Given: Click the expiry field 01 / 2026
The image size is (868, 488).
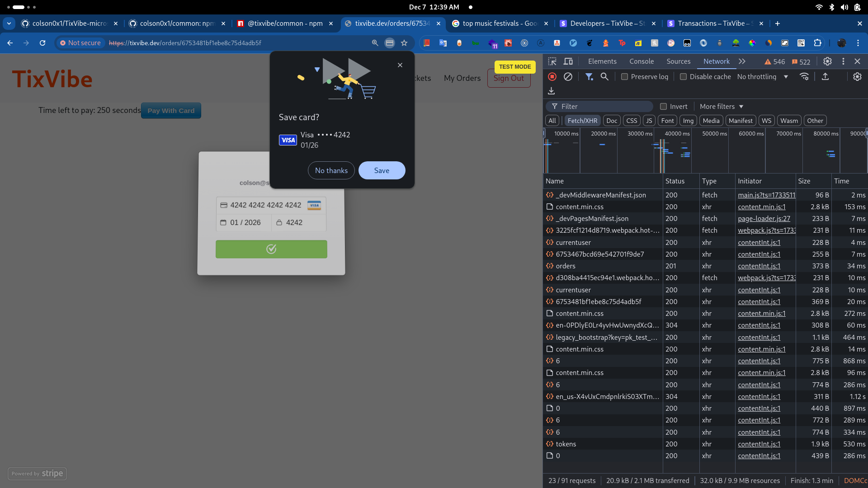Looking at the screenshot, I should coord(244,222).
